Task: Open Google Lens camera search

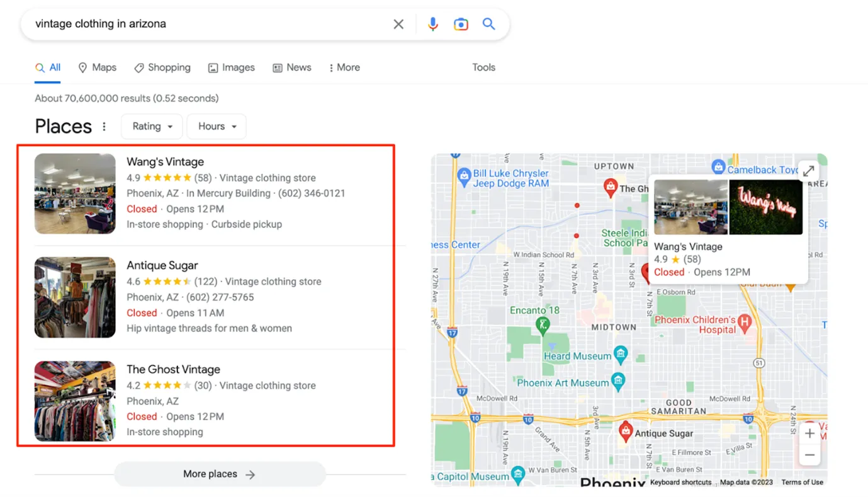Action: [x=461, y=24]
